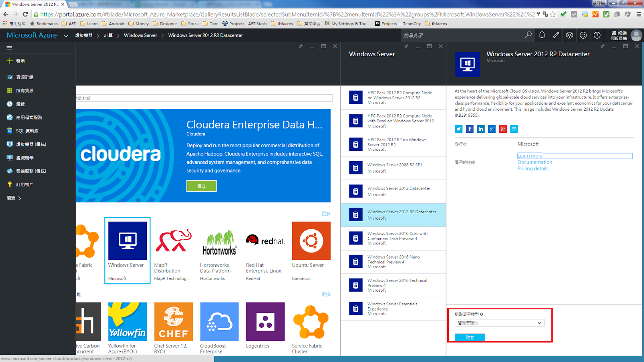The width and height of the screenshot is (644, 362).
Task: Open the Ubuntu Server tile
Action: tap(311, 251)
